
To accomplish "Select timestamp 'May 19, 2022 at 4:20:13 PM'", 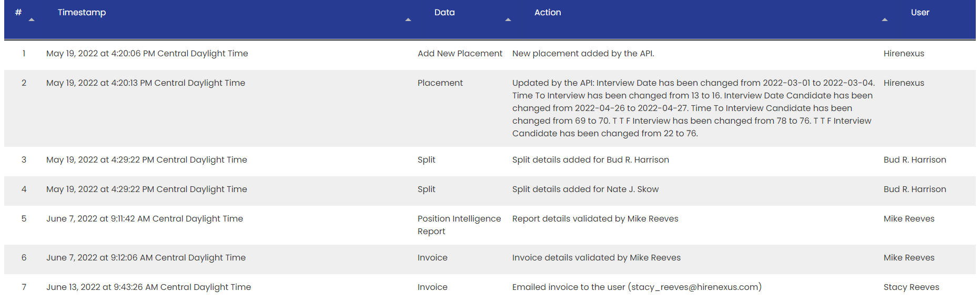I will (x=146, y=83).
